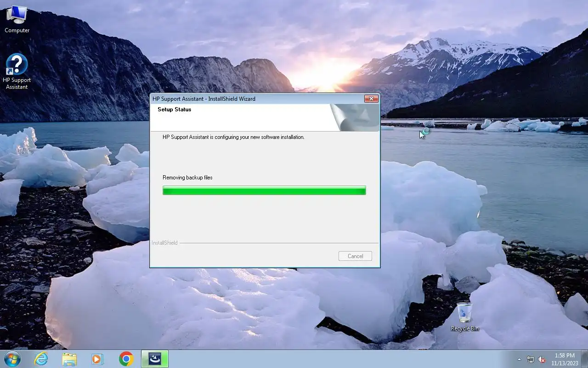Viewport: 588px width, 368px height.
Task: Launch Internet Explorer from the taskbar
Action: coord(41,359)
